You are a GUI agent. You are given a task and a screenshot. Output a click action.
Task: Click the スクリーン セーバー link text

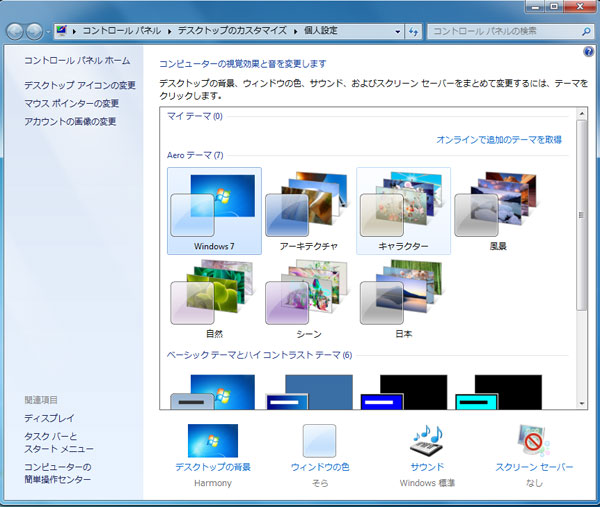pos(534,467)
